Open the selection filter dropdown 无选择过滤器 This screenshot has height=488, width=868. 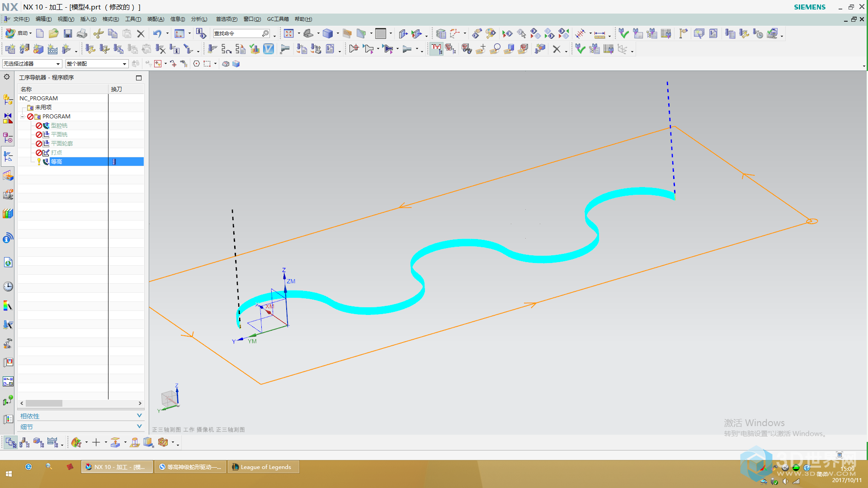32,64
